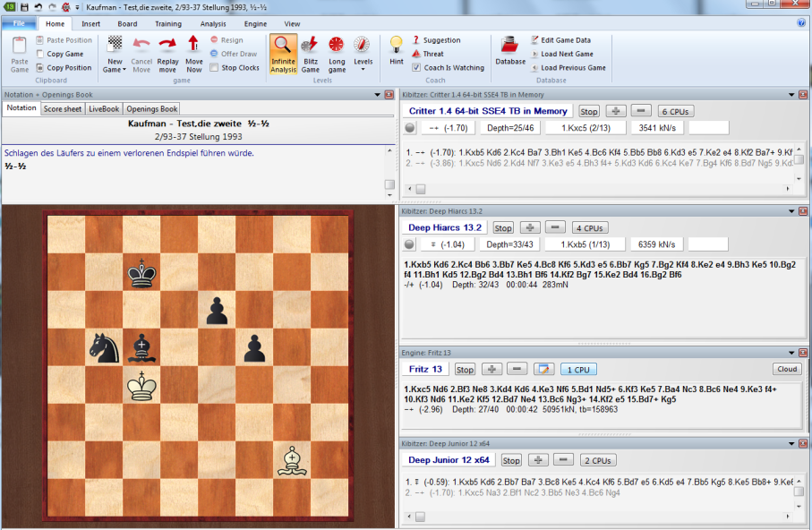
Task: Start a Blitz Game
Action: pos(310,53)
